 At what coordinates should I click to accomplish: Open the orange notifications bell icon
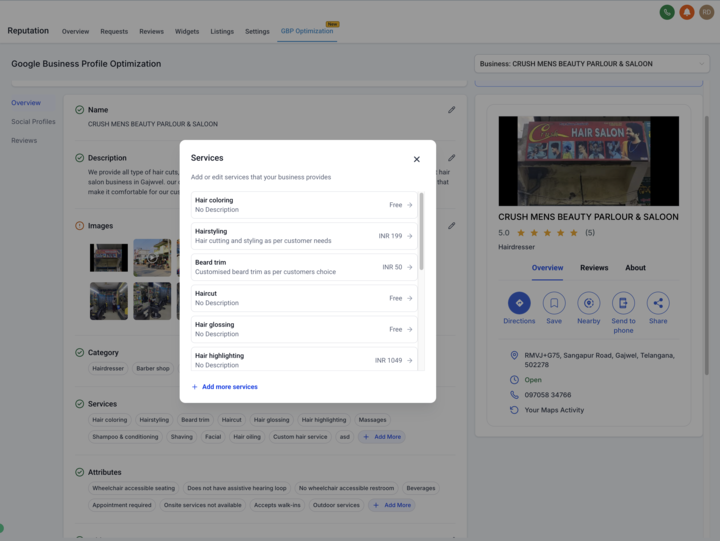click(687, 12)
